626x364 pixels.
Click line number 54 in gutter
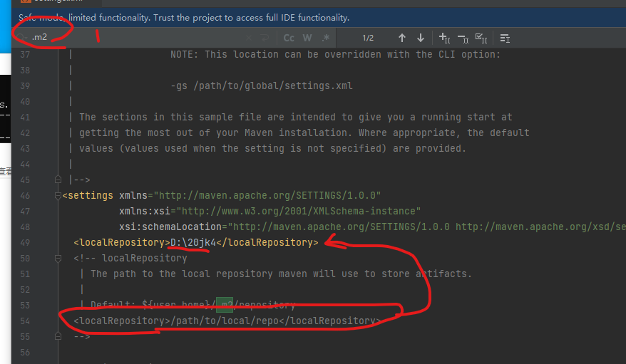pos(25,321)
